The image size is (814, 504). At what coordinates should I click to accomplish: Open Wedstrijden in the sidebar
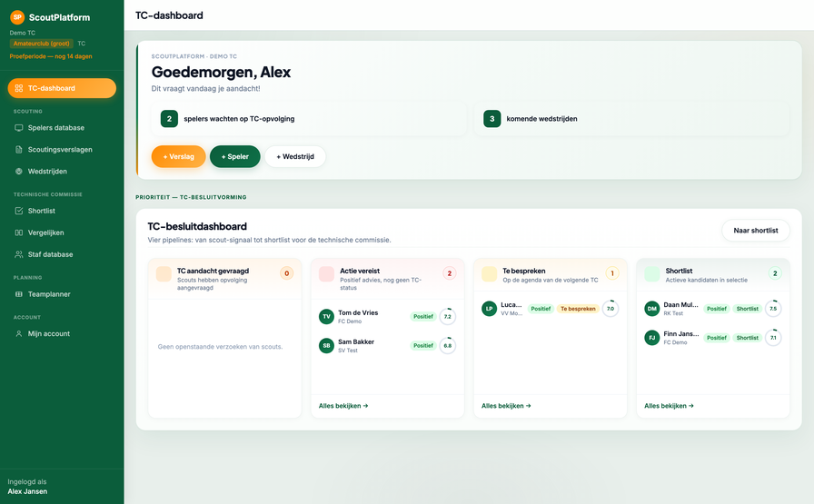pyautogui.click(x=62, y=172)
